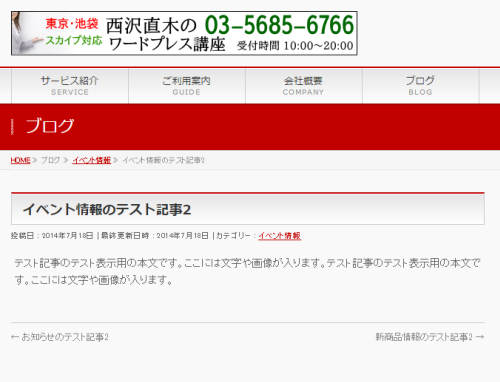
Task: Click the article title イベント情報のテスト記事2
Action: pos(107,210)
